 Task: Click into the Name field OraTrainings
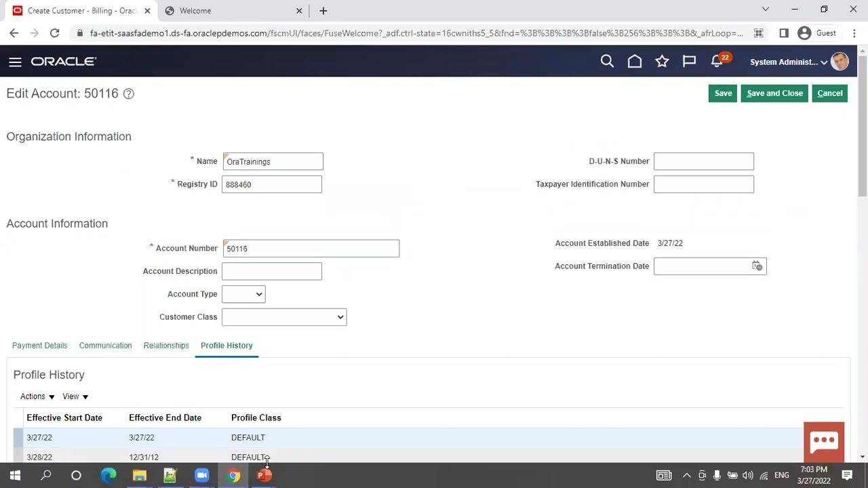(273, 161)
